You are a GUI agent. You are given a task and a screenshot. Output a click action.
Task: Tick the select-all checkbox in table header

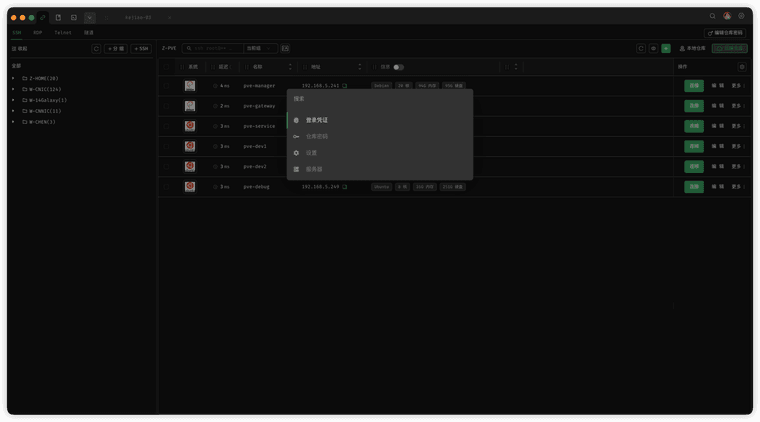point(167,67)
